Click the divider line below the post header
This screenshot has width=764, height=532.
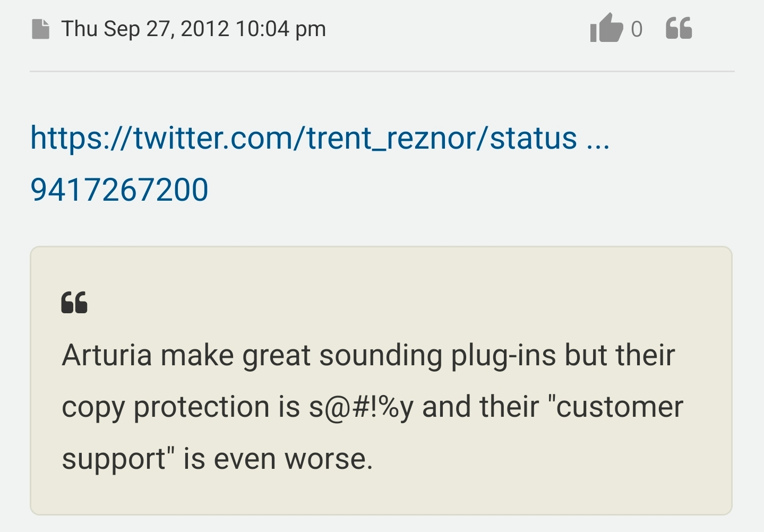pos(382,71)
